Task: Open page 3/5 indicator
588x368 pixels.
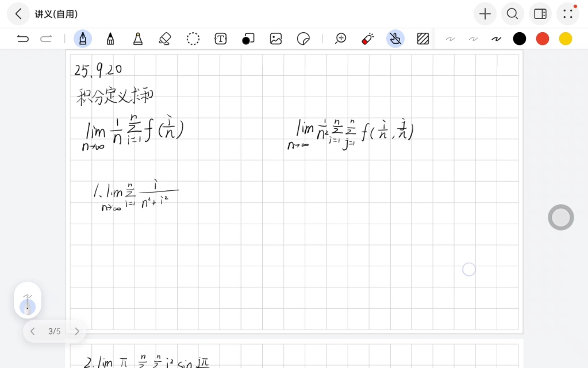Action: (55, 331)
